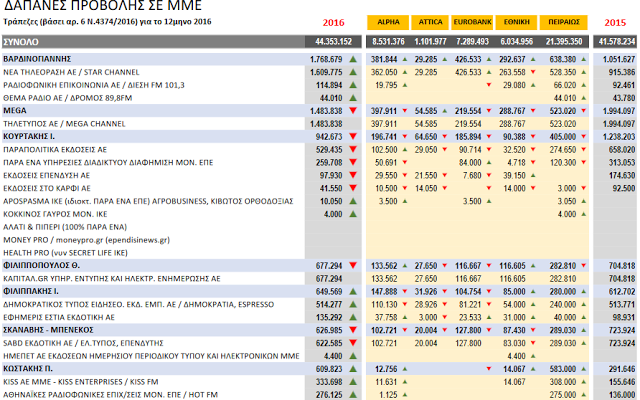Viewport: 640px width, 400px height.
Task: Select ΡΑΔΙΟΦΩΝΙΚΗ ΕΠΙΚΟΙΝΩΝΙΑ ΑΕ / ΔΙΕΣΗ FM row
Action: (x=94, y=85)
